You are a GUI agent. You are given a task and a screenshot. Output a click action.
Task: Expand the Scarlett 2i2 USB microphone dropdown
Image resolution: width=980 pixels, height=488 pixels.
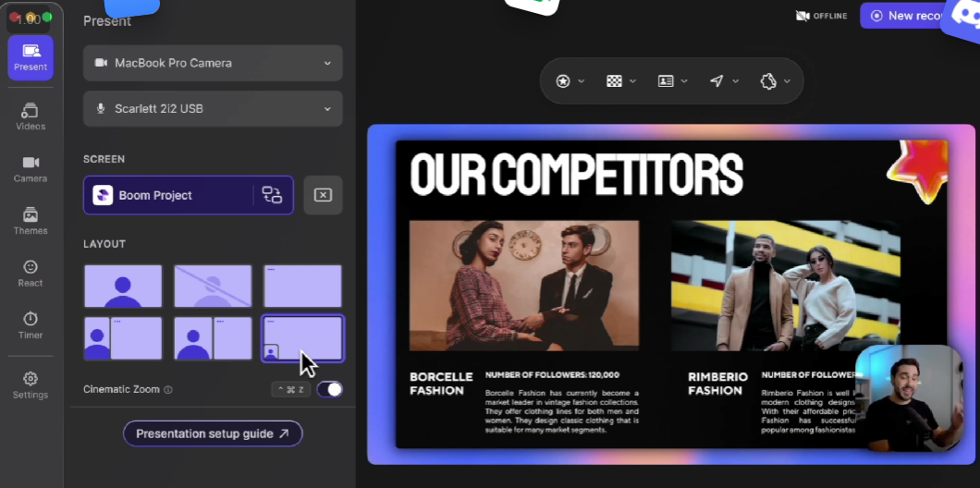(213, 109)
